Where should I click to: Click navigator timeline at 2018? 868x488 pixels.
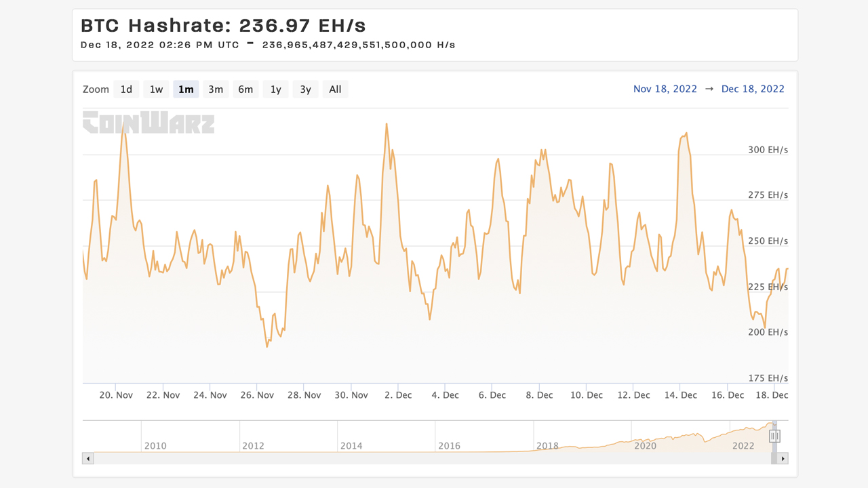(x=547, y=446)
